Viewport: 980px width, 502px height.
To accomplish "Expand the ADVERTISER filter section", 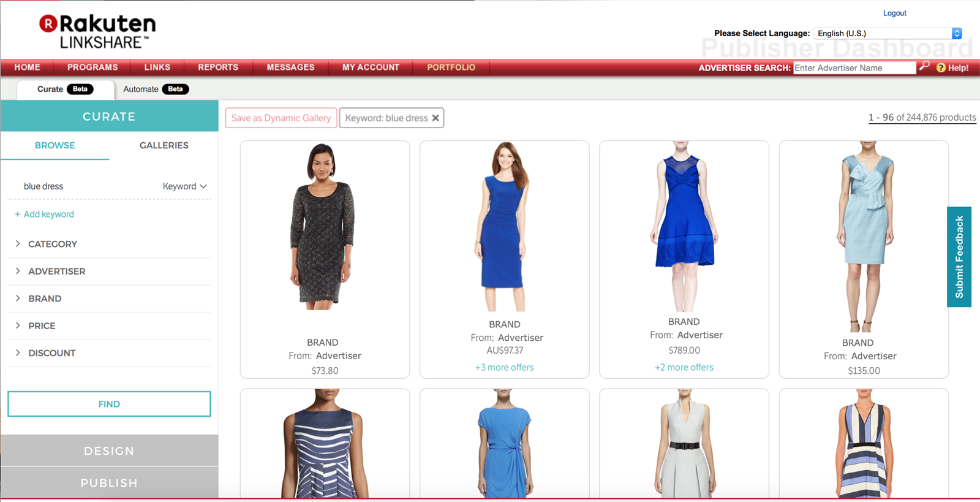I will [56, 272].
